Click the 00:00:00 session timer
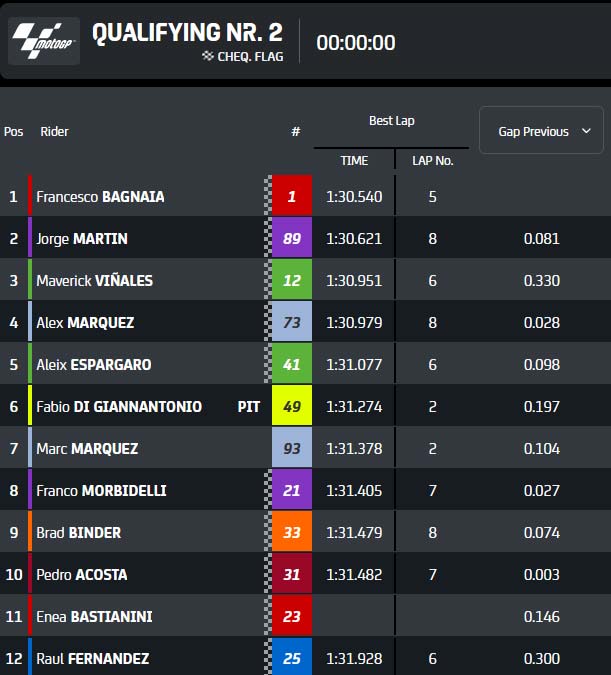The width and height of the screenshot is (611, 675). point(356,43)
